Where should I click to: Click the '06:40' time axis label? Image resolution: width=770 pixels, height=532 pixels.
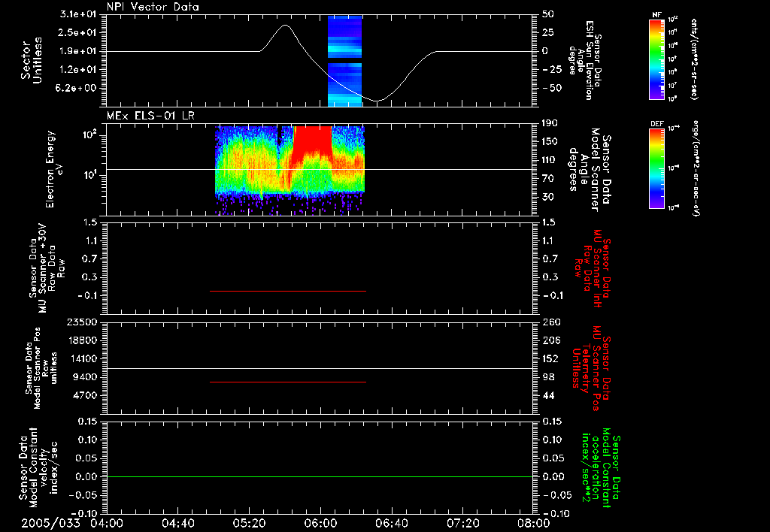tap(391, 523)
